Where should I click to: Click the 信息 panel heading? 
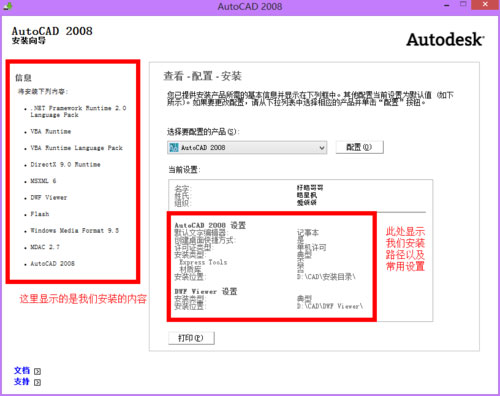[23, 78]
